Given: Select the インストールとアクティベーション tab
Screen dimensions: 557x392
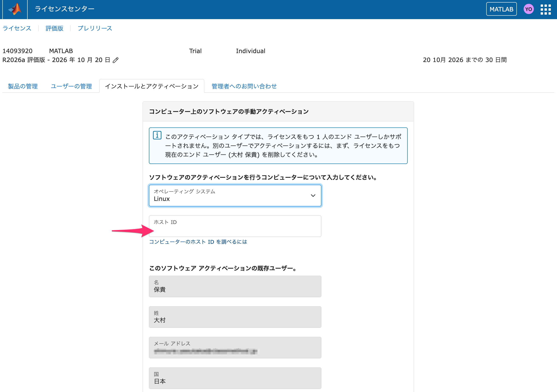Looking at the screenshot, I should pyautogui.click(x=152, y=86).
